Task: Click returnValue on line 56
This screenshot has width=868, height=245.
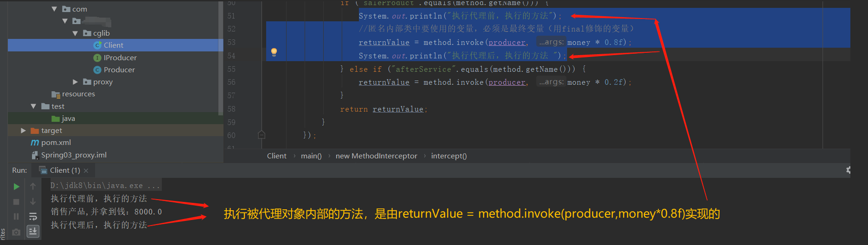Action: point(384,82)
